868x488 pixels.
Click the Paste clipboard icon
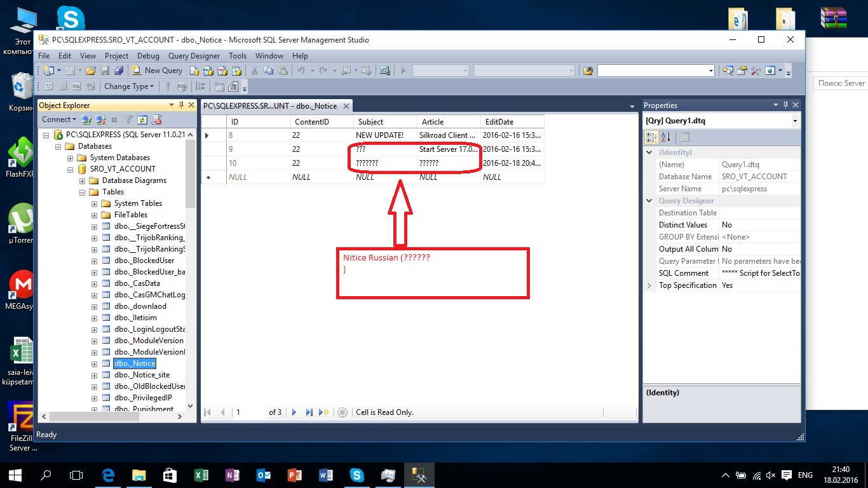pos(281,71)
